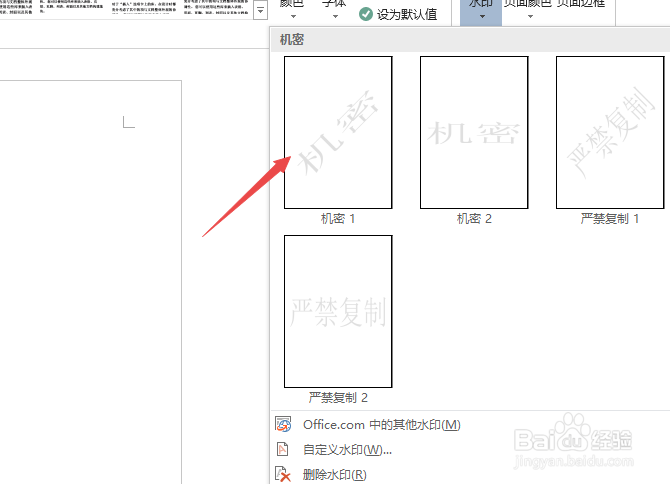Click the remove watermark red X icon
Screen dimensions: 670x484
(282, 475)
